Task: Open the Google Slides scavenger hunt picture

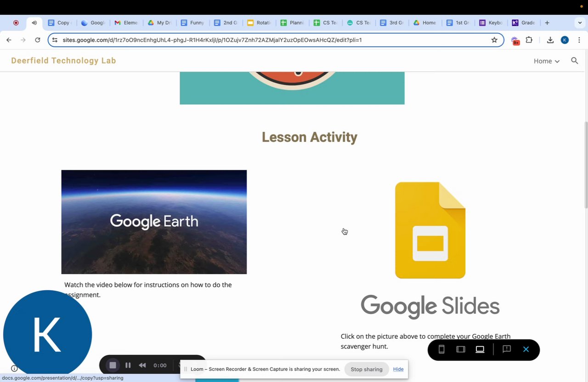Action: coord(430,249)
